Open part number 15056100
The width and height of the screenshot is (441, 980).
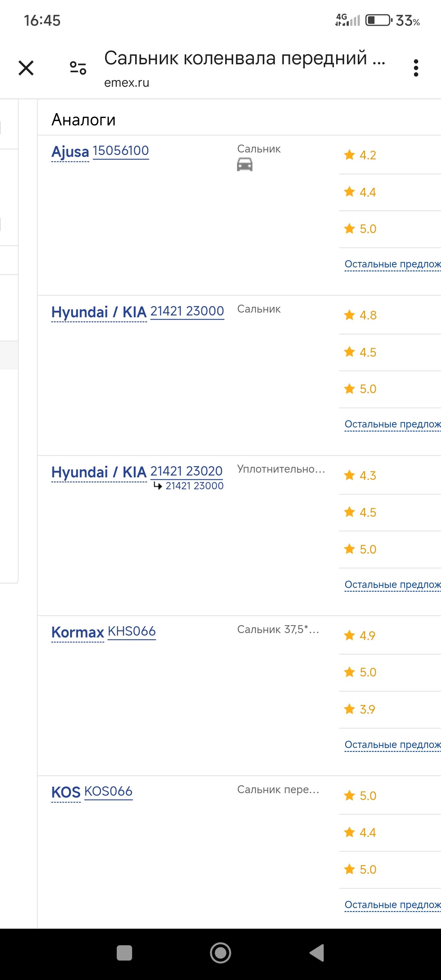[x=121, y=151]
